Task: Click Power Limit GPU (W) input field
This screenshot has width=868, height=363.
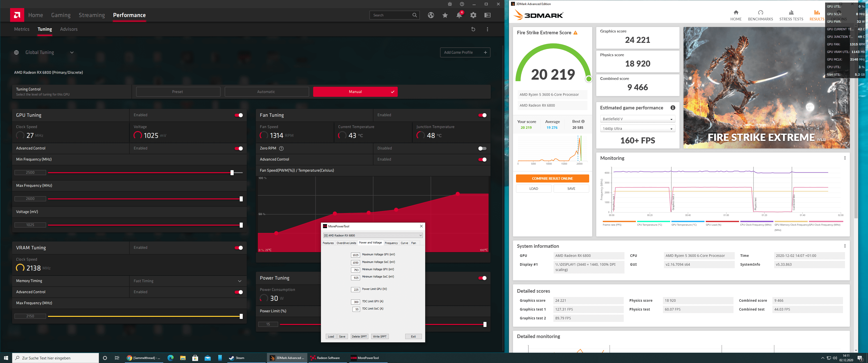Action: click(x=355, y=290)
